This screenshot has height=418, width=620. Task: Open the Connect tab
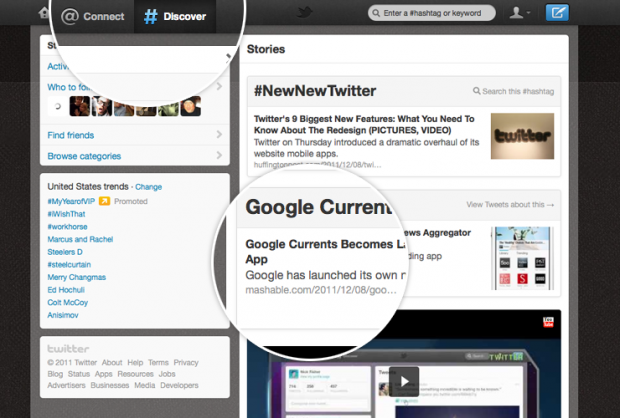pos(93,16)
